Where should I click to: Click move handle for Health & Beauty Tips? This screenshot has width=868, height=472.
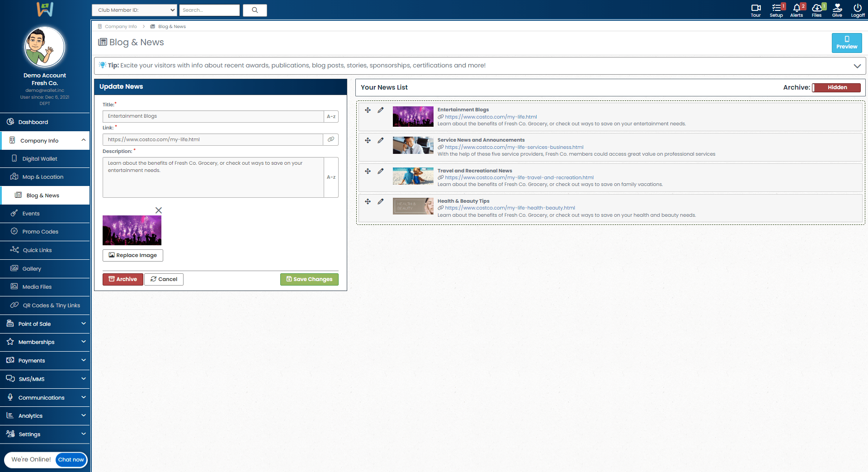pyautogui.click(x=368, y=201)
